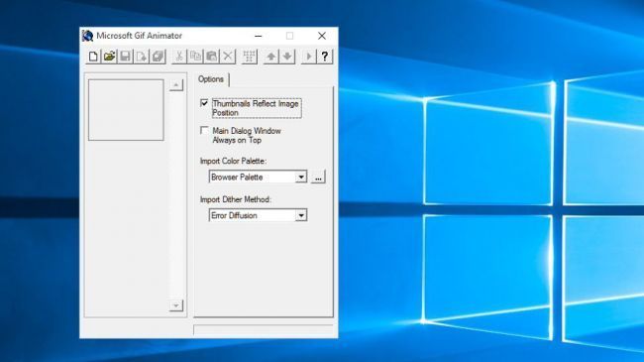The height and width of the screenshot is (362, 644).
Task: Preview animation with the play icon
Action: coord(309,57)
